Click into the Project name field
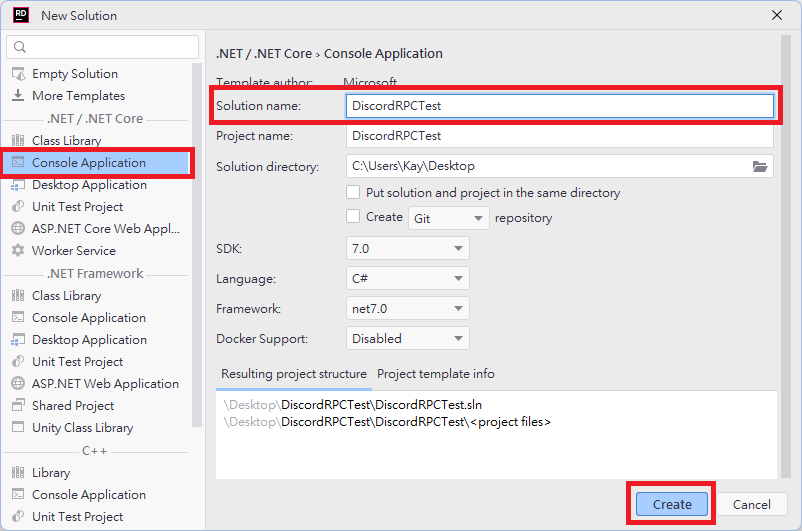The height and width of the screenshot is (531, 802). (x=560, y=136)
